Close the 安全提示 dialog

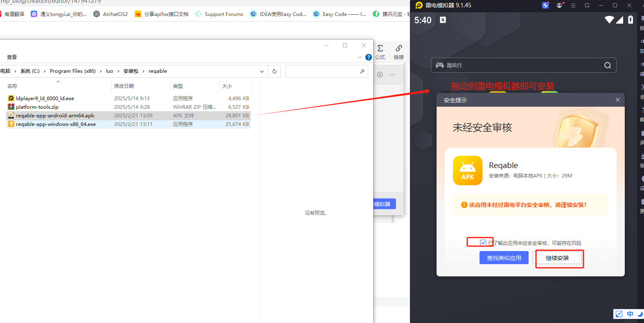[x=618, y=100]
